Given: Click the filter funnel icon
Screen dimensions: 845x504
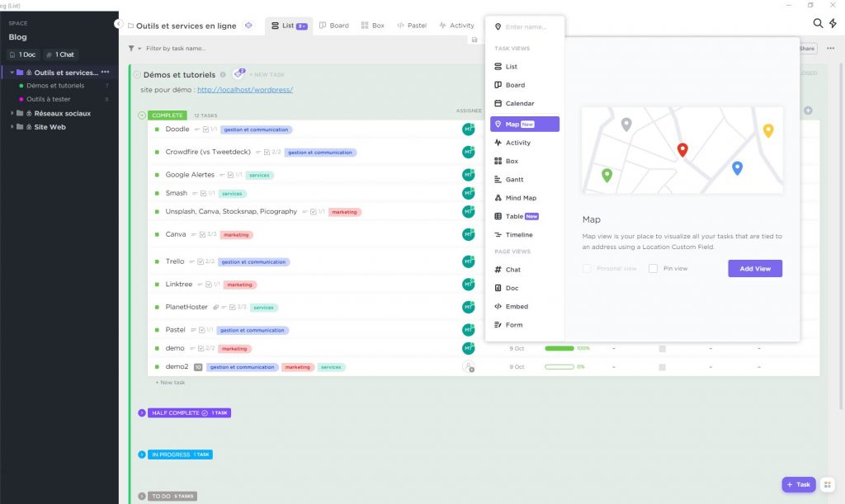Looking at the screenshot, I should (x=131, y=49).
